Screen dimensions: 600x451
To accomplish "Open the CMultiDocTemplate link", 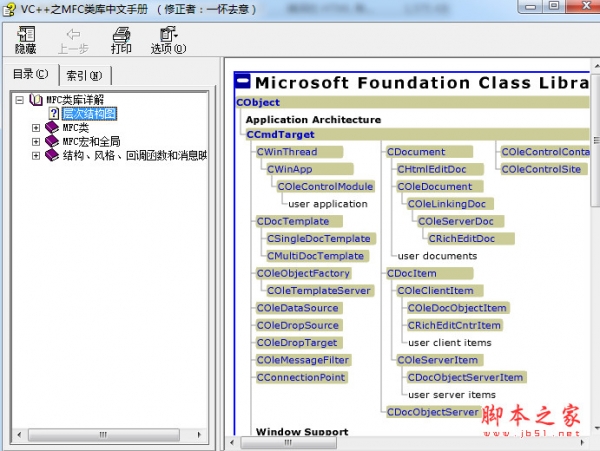I will [x=315, y=256].
